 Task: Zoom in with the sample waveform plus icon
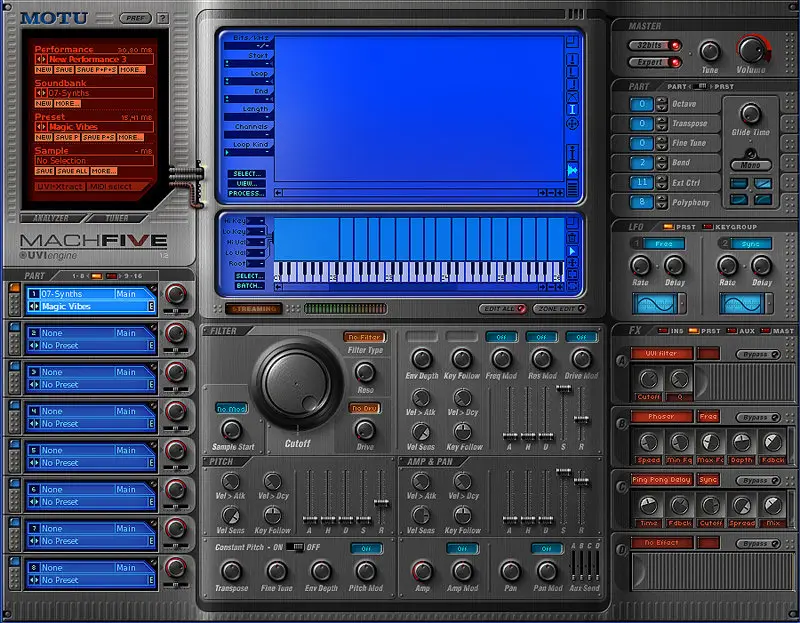(560, 193)
